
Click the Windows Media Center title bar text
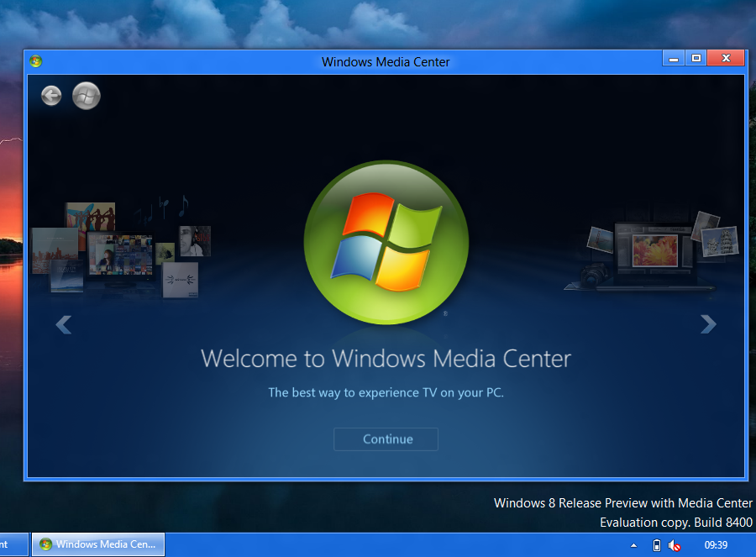click(x=386, y=61)
